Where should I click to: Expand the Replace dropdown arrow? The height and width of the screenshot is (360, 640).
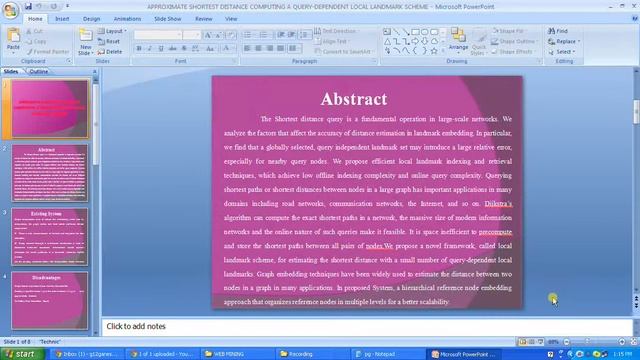tap(579, 42)
